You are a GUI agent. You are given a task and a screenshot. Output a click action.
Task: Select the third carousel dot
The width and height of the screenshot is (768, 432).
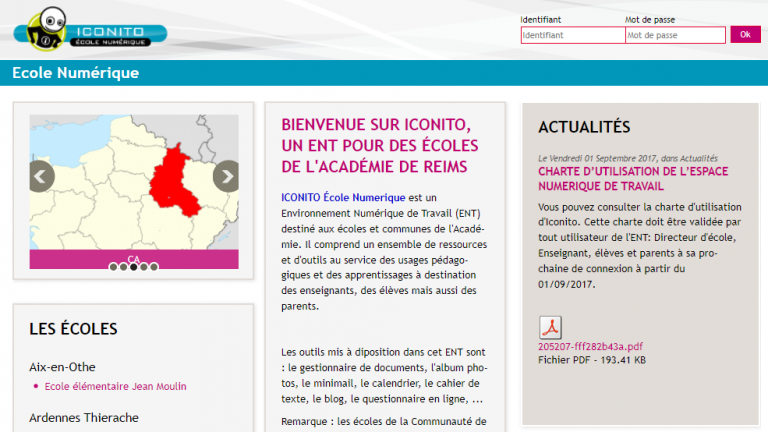[134, 267]
